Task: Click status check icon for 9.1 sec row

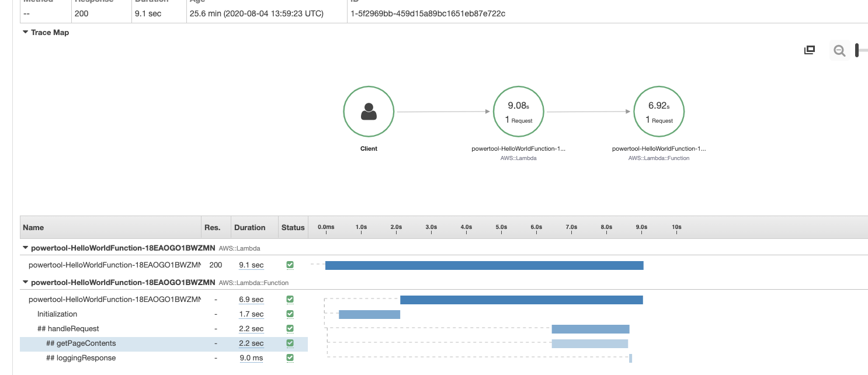Action: pyautogui.click(x=290, y=265)
